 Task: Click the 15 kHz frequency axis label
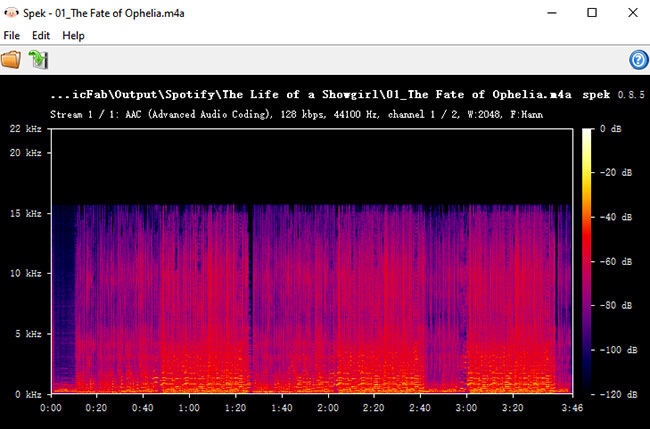26,213
